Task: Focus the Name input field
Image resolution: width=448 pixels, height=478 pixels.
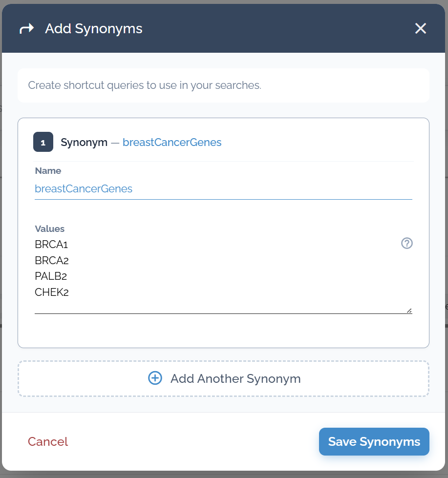Action: pos(223,189)
